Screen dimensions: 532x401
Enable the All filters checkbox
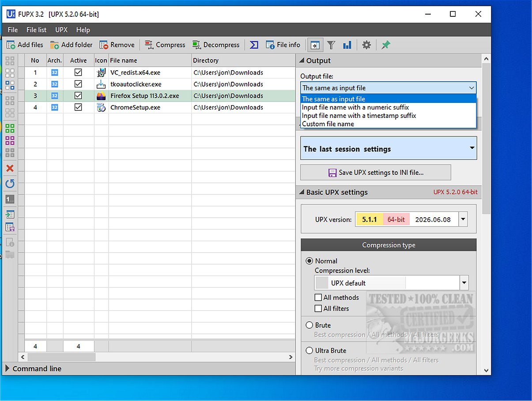pos(318,309)
